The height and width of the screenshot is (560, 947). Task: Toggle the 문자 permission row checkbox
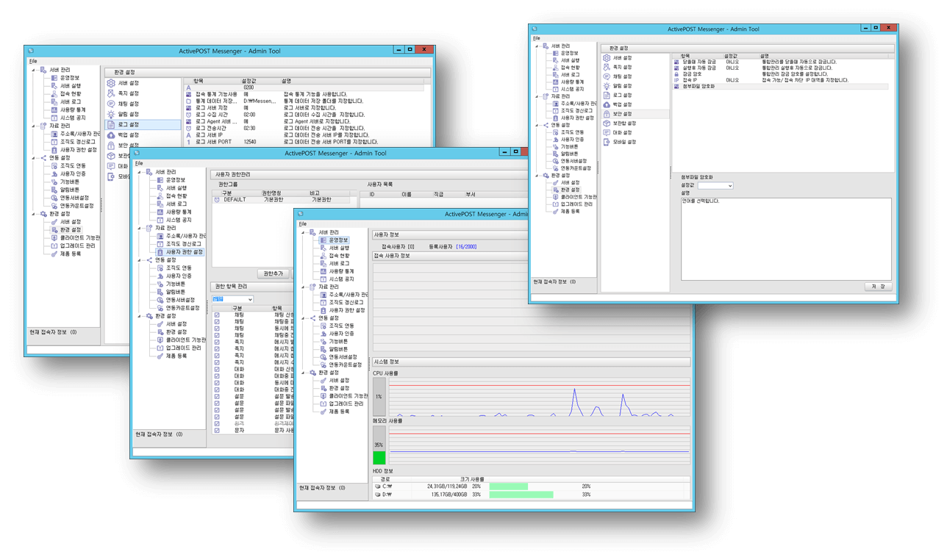(x=217, y=431)
